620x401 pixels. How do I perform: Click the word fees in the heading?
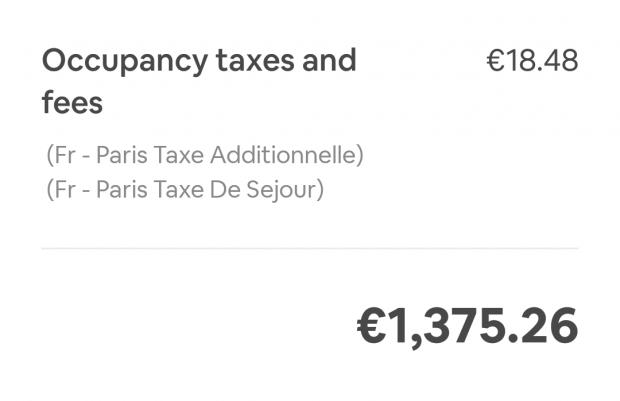click(72, 102)
